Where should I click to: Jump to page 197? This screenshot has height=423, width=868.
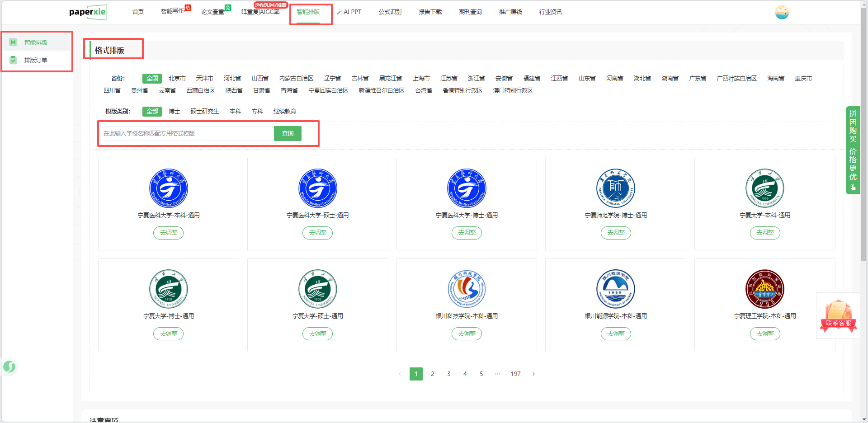tap(515, 374)
